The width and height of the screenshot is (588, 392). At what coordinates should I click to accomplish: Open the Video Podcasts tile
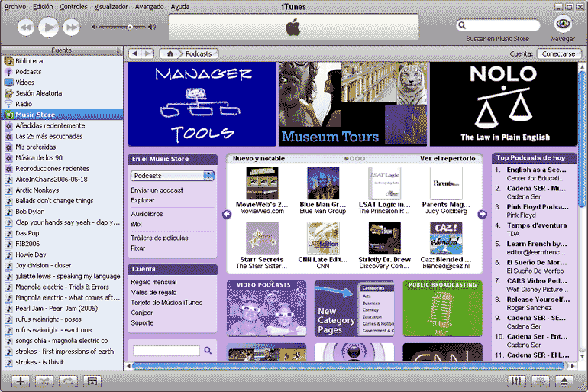click(x=267, y=309)
